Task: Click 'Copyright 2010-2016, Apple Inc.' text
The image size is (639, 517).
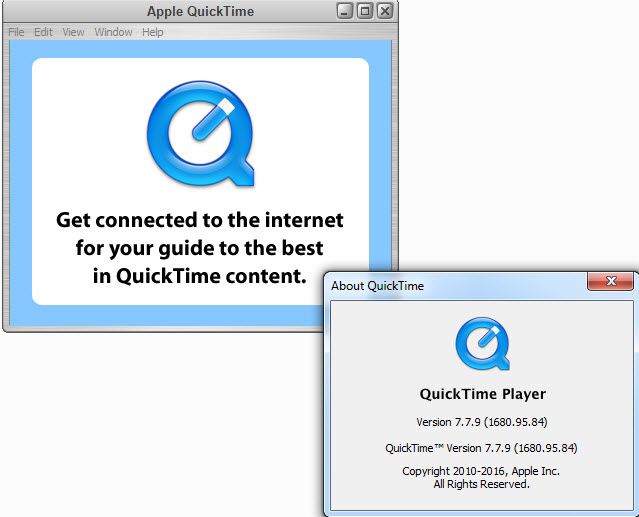Action: pyautogui.click(x=481, y=471)
